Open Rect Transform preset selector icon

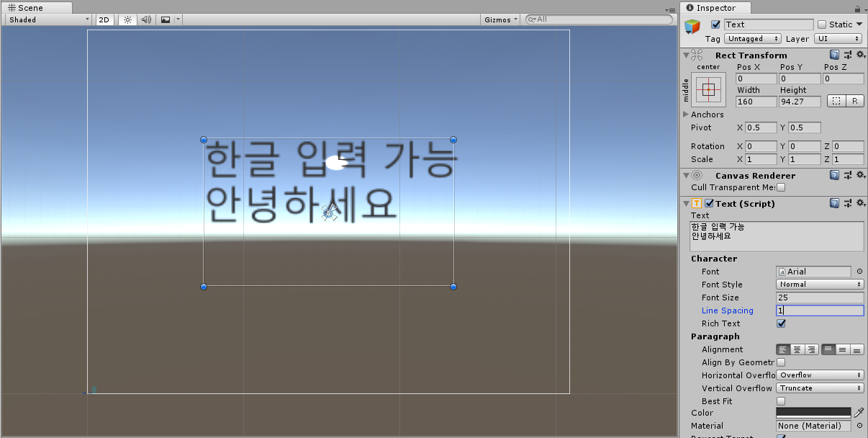(x=847, y=55)
